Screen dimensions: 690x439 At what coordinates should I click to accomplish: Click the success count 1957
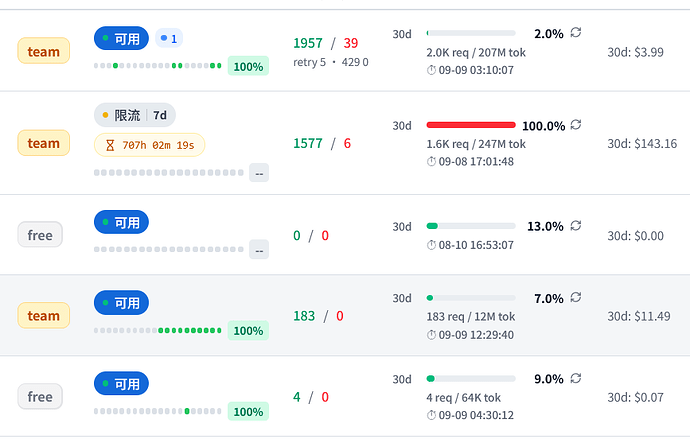tap(308, 43)
